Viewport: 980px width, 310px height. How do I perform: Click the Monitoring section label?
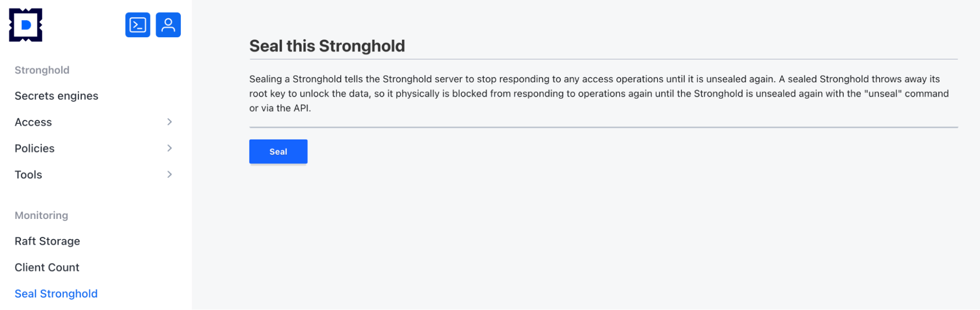point(41,215)
